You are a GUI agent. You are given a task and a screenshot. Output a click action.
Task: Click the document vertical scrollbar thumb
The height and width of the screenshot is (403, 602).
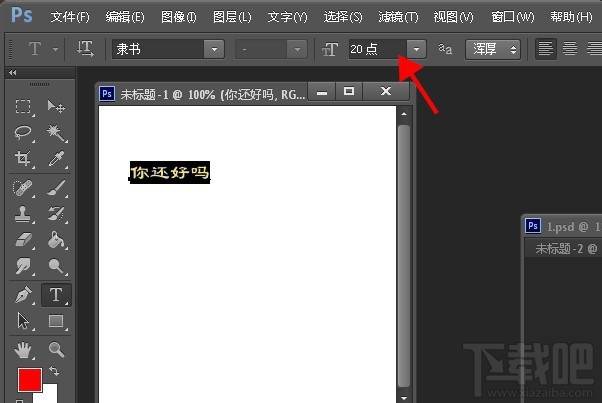404,256
